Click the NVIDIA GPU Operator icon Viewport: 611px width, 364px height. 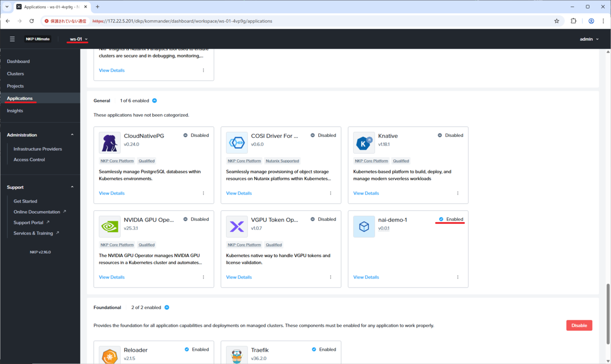[x=109, y=227]
